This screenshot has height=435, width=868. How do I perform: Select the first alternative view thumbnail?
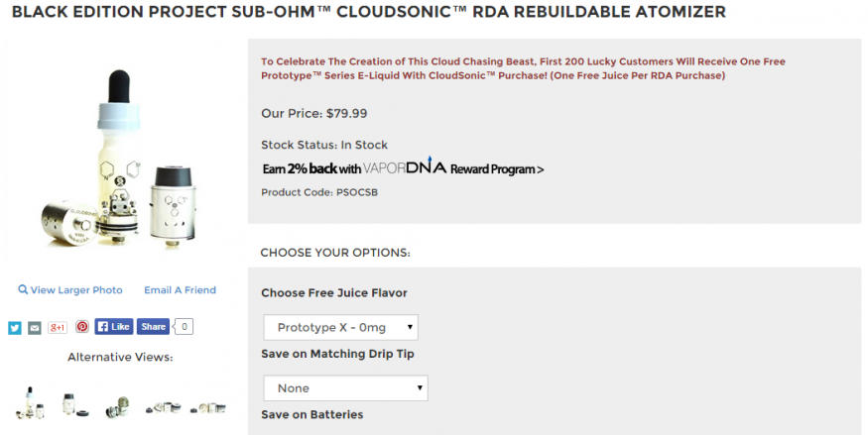click(x=30, y=402)
